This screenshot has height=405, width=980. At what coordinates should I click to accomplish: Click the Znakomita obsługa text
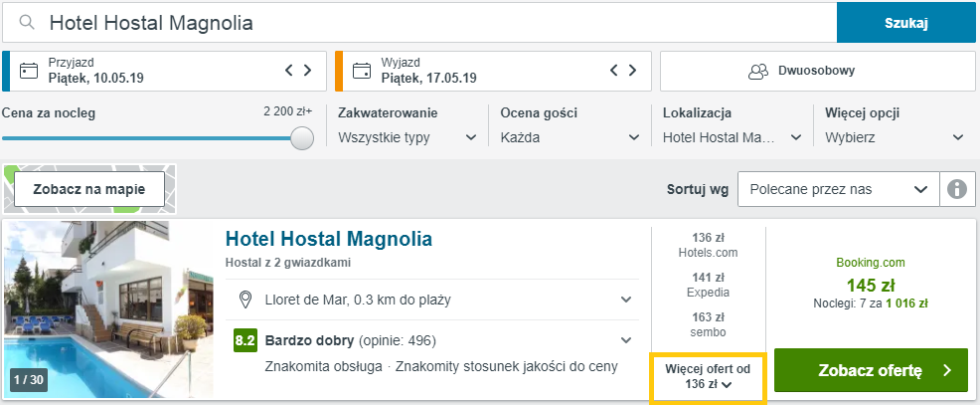coord(324,367)
